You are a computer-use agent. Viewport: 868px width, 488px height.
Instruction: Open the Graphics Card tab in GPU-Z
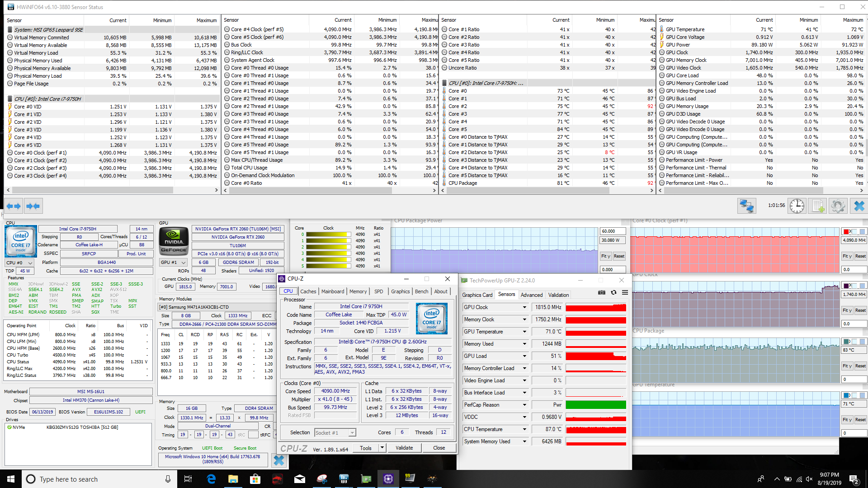click(477, 295)
